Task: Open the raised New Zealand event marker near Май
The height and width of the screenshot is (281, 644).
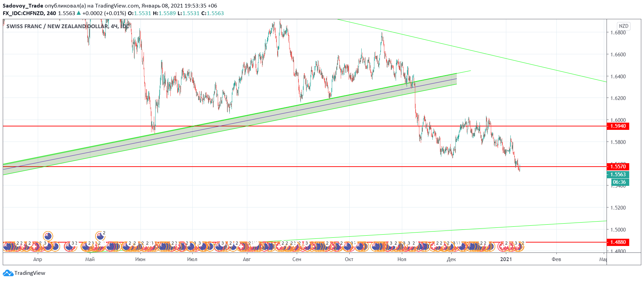Action: click(x=100, y=236)
